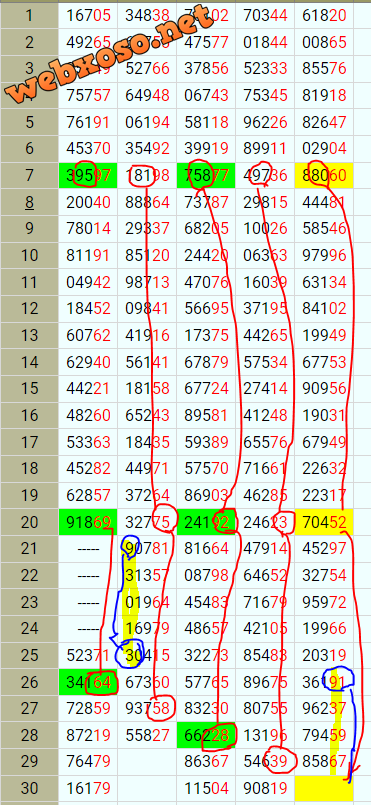Click the green cell with 91869

(88, 523)
